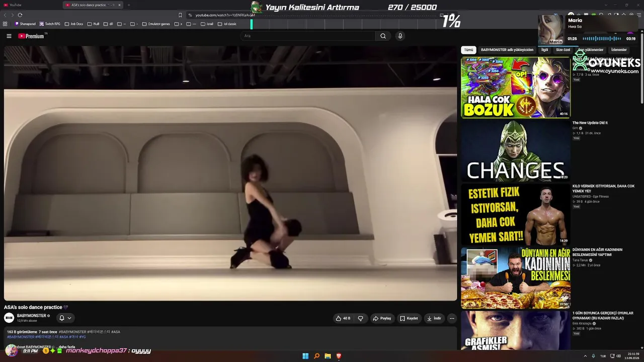
Task: Open a new browser tab
Action: (x=129, y=5)
